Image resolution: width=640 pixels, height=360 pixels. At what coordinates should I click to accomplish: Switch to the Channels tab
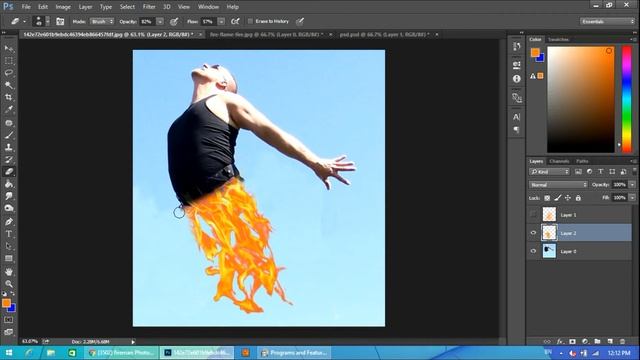coord(559,161)
